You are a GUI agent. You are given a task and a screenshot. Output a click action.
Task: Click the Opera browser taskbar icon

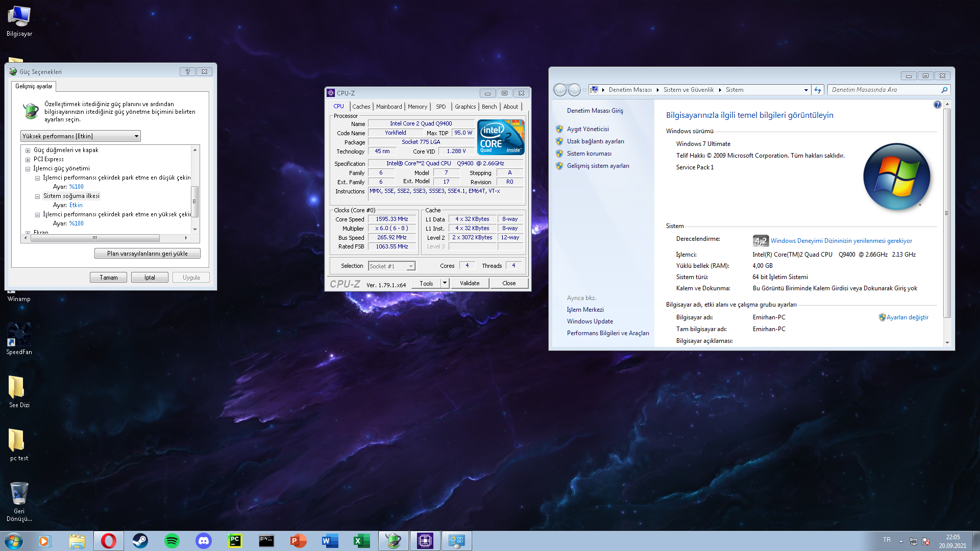tap(108, 541)
